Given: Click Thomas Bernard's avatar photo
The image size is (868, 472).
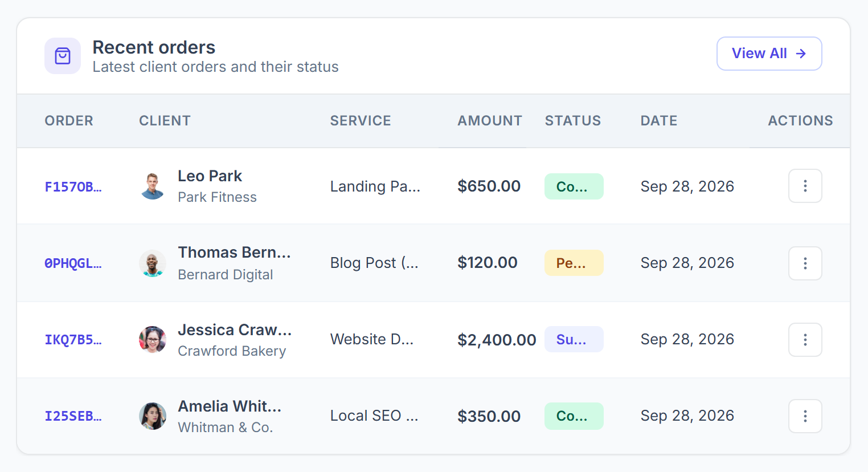Looking at the screenshot, I should (x=153, y=263).
